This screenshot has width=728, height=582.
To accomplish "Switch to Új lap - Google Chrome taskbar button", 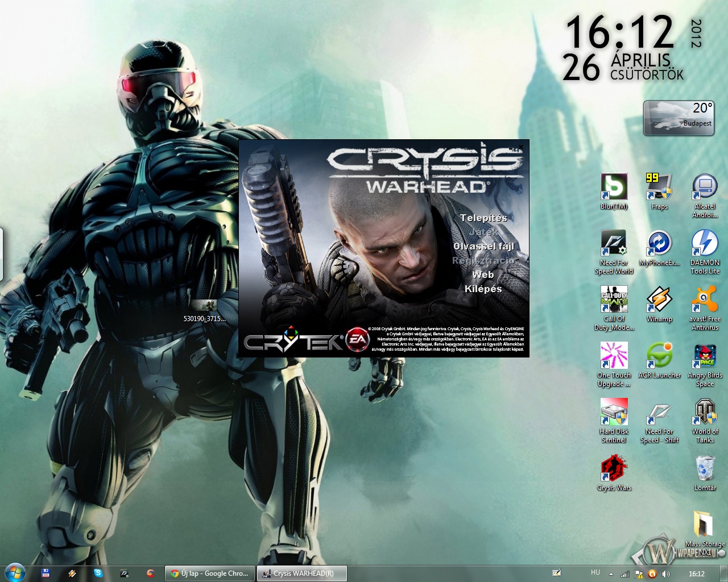I will [x=210, y=573].
